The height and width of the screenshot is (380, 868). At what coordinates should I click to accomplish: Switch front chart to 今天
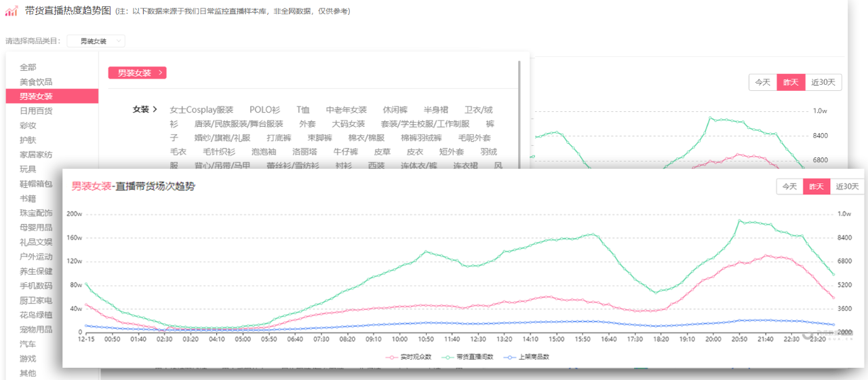(x=789, y=187)
